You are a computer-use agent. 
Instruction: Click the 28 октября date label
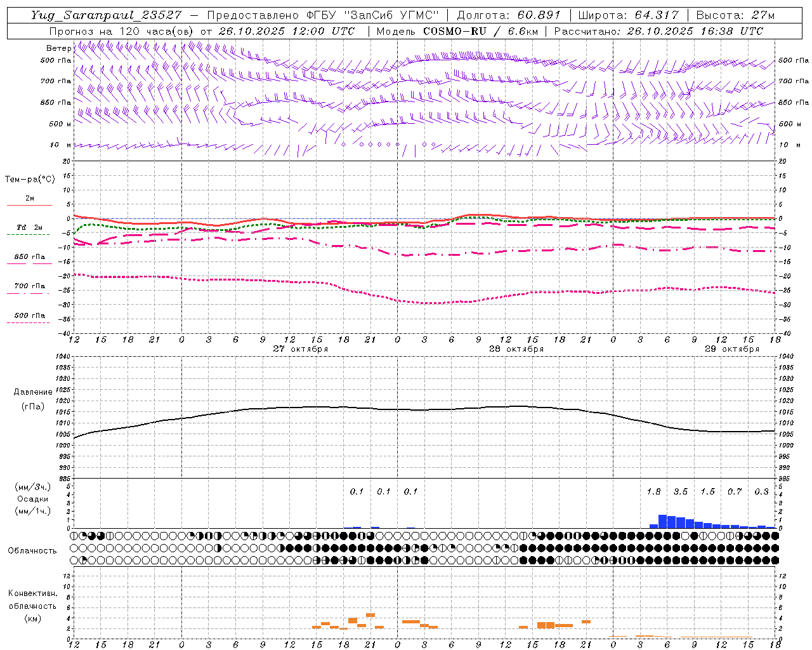tap(516, 349)
